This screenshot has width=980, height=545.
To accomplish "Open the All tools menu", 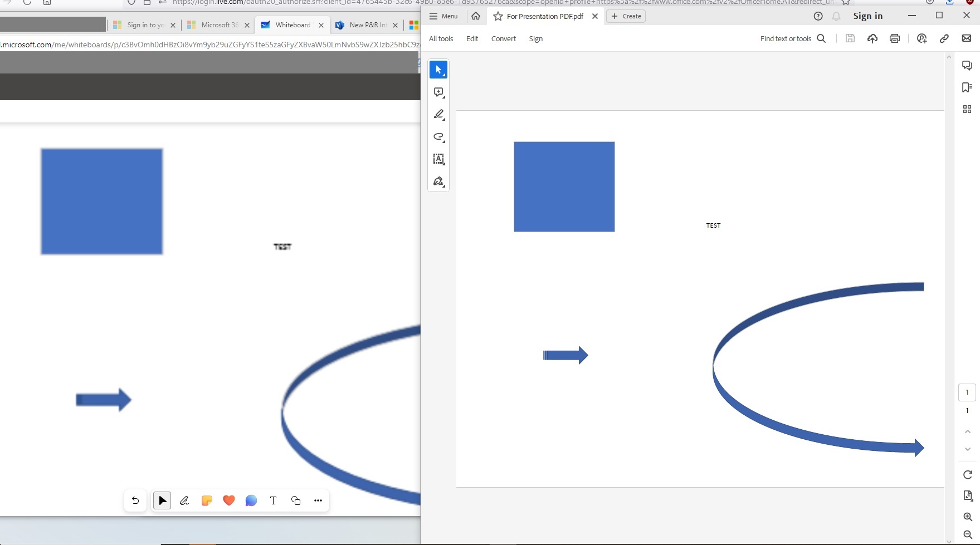I will [x=441, y=38].
